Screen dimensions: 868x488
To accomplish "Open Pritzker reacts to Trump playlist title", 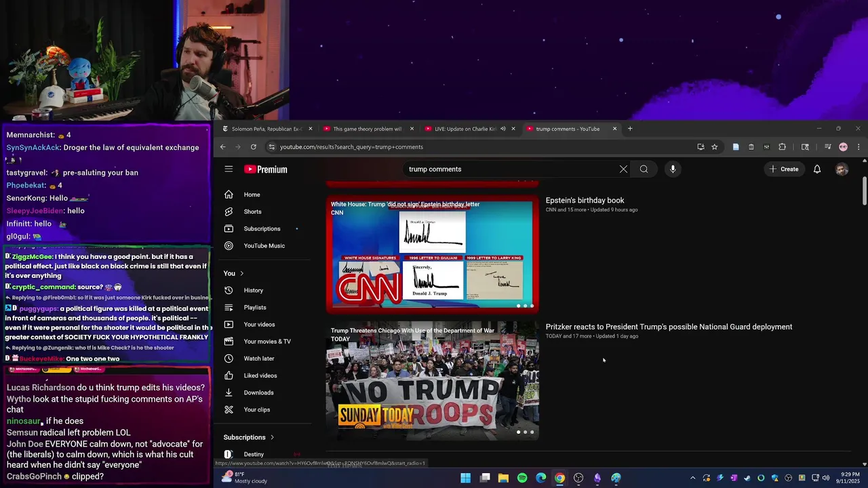I will click(669, 327).
